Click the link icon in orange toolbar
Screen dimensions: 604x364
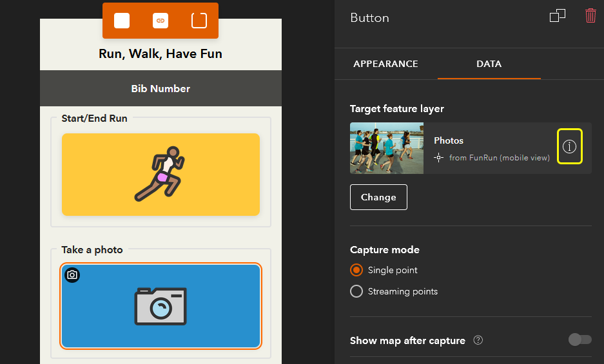click(161, 21)
